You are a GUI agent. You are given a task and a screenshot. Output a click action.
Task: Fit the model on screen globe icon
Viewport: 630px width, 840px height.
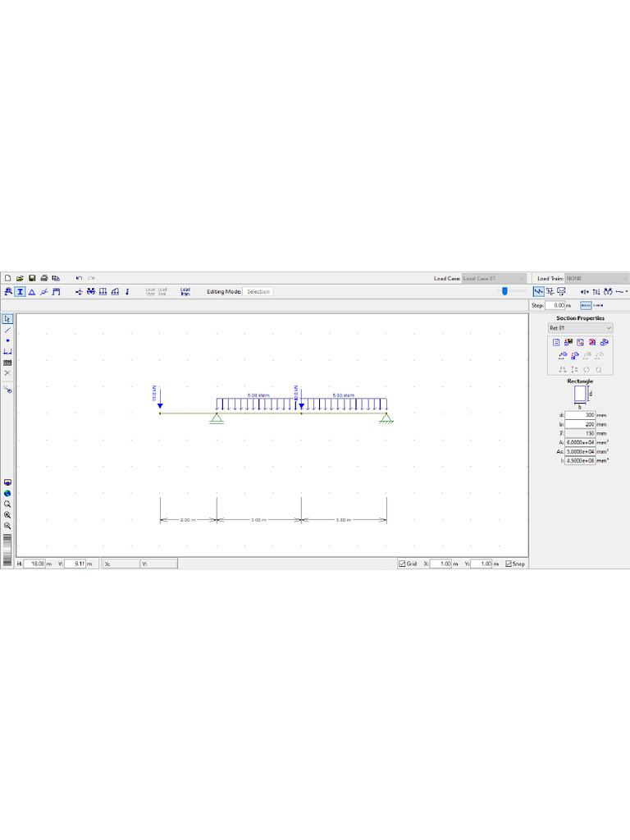[x=7, y=493]
